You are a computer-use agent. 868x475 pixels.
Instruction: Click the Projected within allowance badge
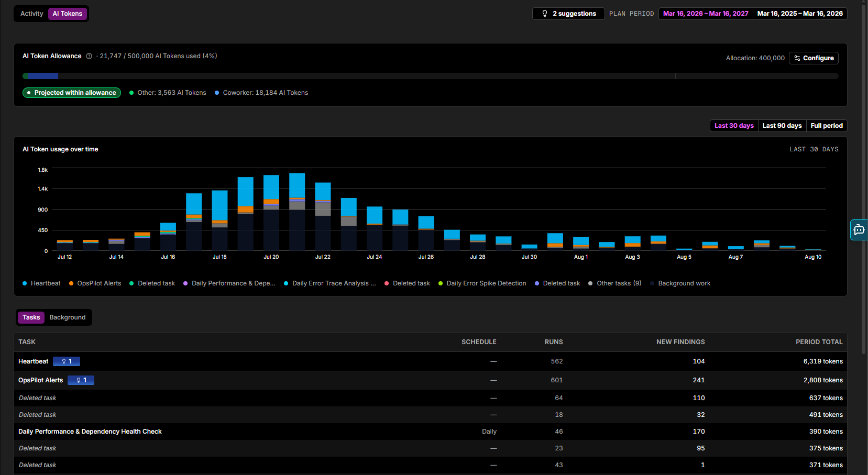(x=72, y=93)
